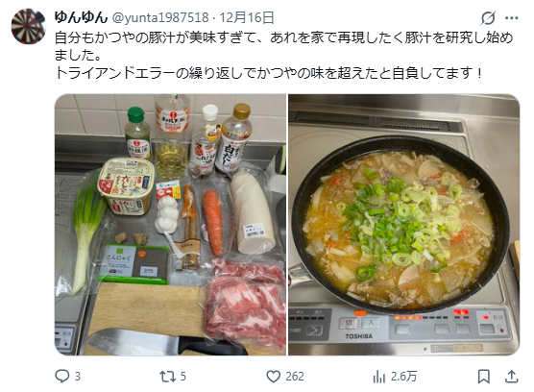This screenshot has height=392, width=534.
Task: Open the ingredients photo on the left
Action: tap(170, 225)
